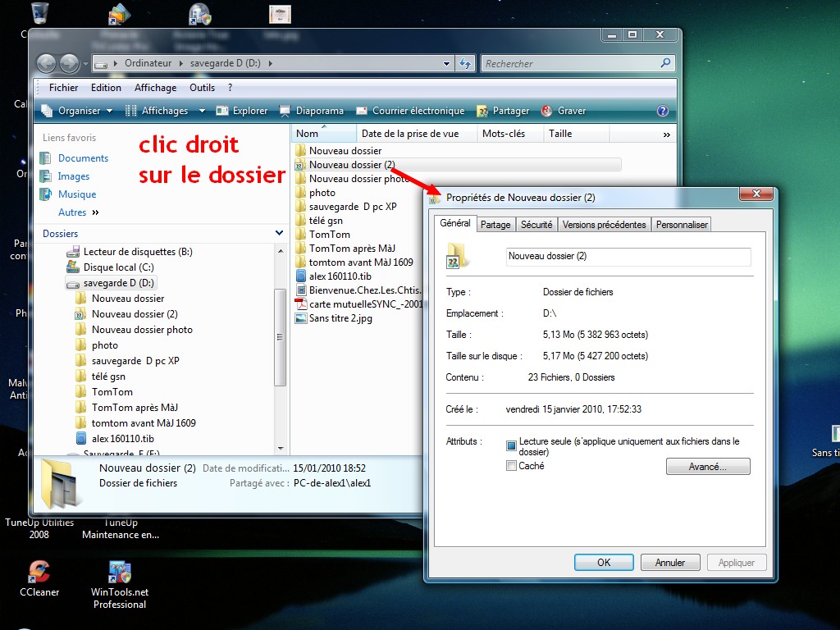
Task: Click the télé gsn folder icon in the file list
Action: pyautogui.click(x=300, y=220)
